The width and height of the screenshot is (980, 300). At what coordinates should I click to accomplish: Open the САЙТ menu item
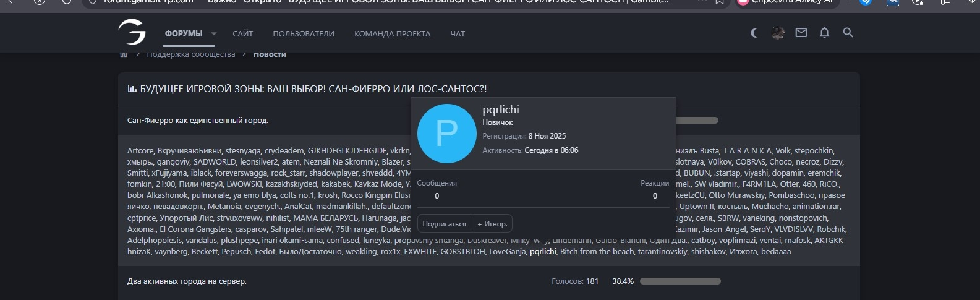click(242, 34)
